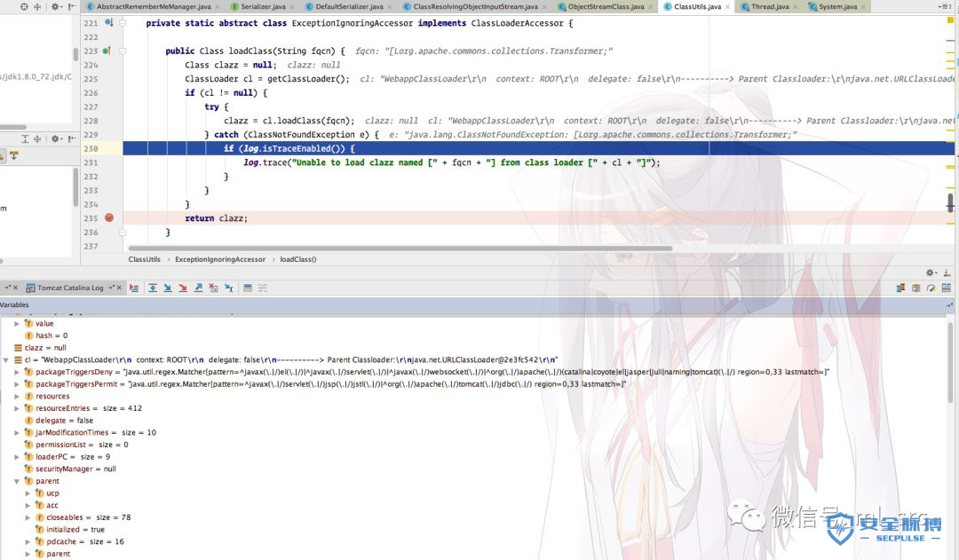Close the Tomcat Catalina Log tab

119,288
